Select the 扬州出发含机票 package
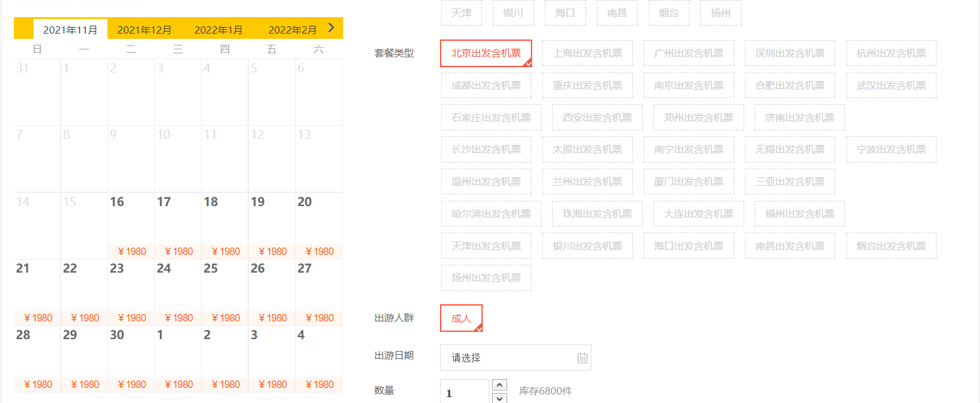The height and width of the screenshot is (403, 980). (486, 278)
